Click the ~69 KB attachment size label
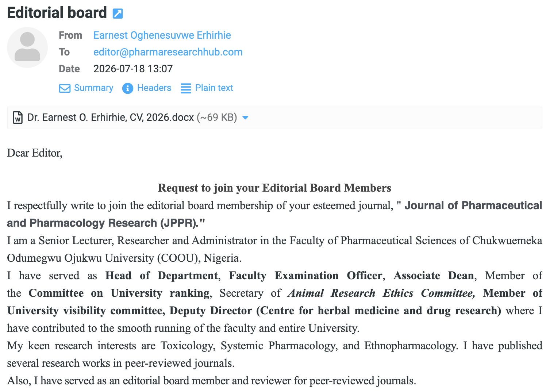546x392 pixels. [x=217, y=118]
